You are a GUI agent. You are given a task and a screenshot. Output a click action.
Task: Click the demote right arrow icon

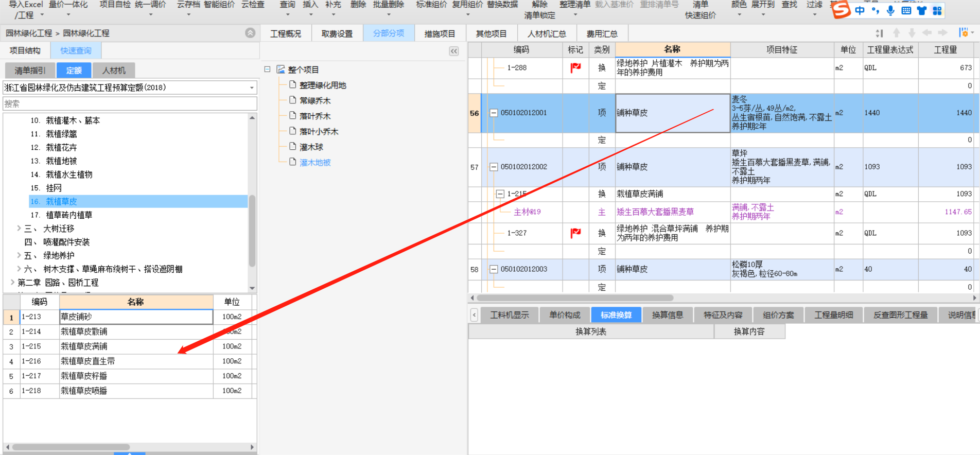pyautogui.click(x=943, y=33)
